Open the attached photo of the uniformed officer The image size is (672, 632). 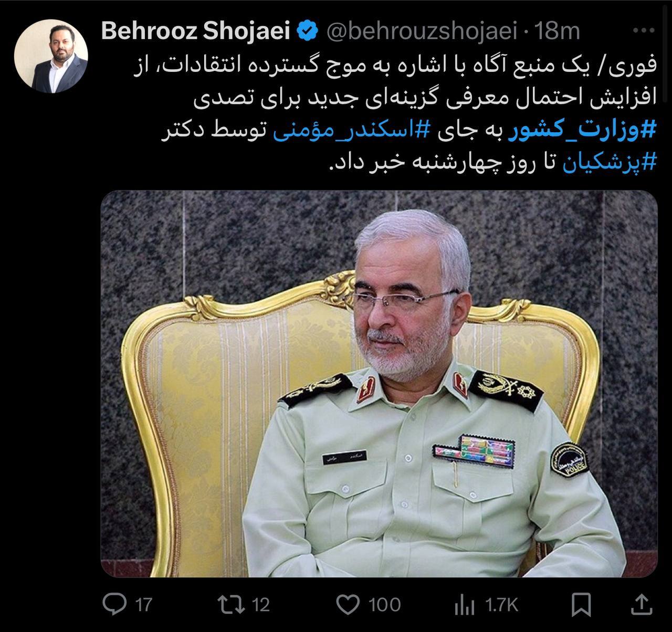379,384
